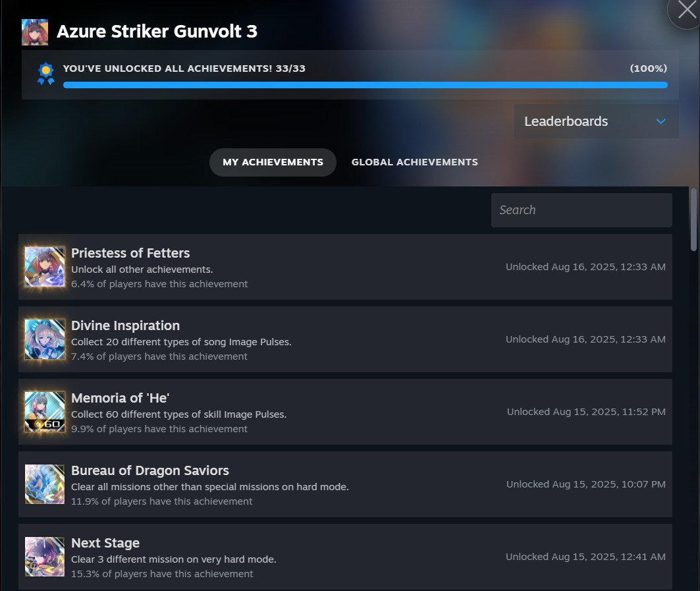Image resolution: width=700 pixels, height=591 pixels.
Task: Click the Bureau of Dragon Saviors achievement icon
Action: pos(45,484)
